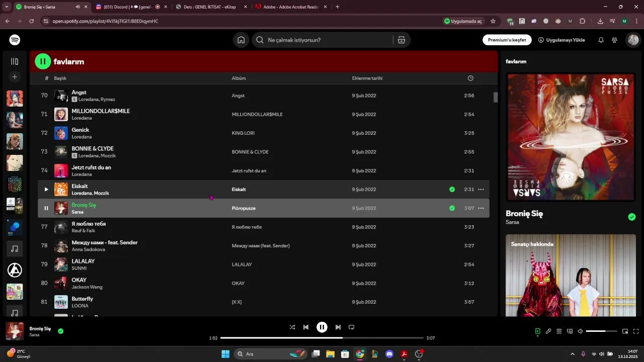This screenshot has height=362, width=644.
Task: Pause the favlarım playlist with the green header button
Action: (43, 61)
